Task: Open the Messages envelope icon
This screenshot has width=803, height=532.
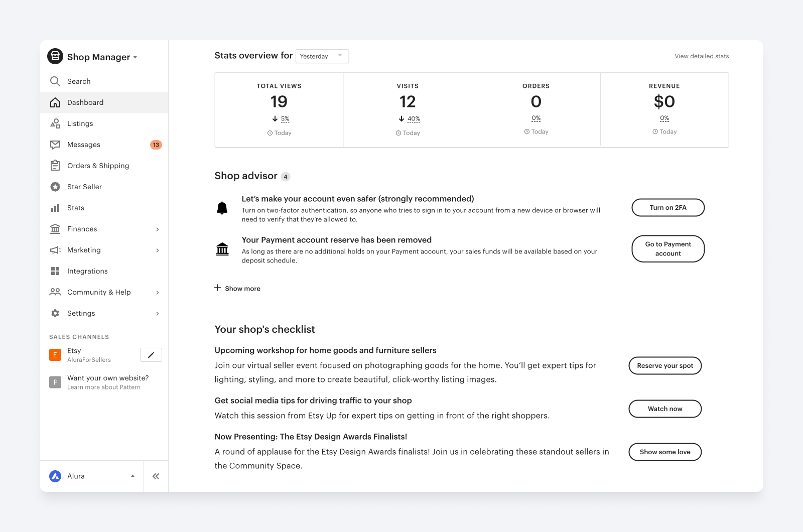Action: (55, 144)
